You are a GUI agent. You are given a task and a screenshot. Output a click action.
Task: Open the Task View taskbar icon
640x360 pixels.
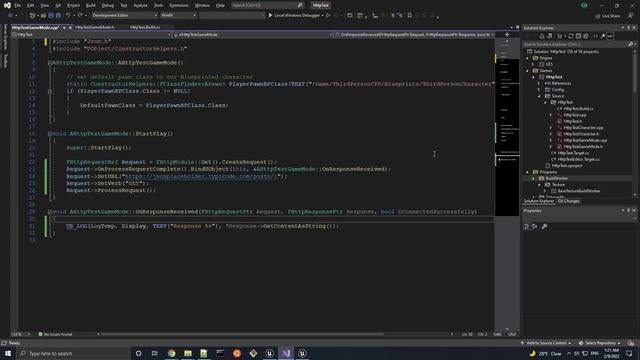(155, 353)
